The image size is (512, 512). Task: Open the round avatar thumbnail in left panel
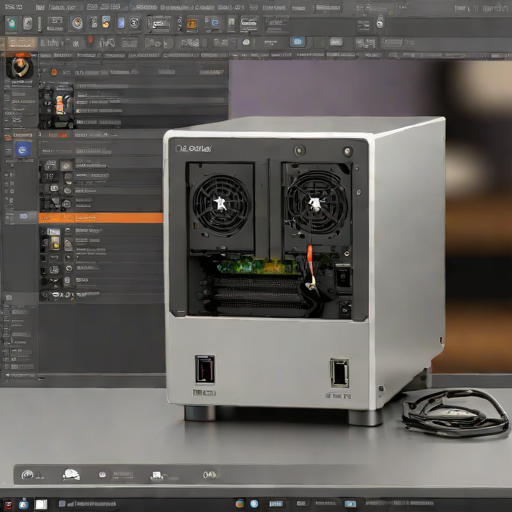click(20, 68)
